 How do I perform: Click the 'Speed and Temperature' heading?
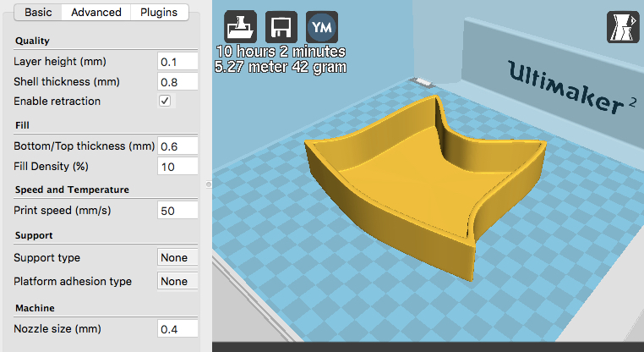tap(72, 190)
